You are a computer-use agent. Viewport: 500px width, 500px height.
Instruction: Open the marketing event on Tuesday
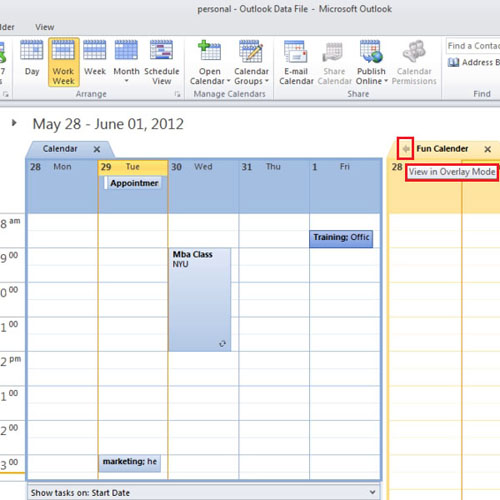(129, 463)
